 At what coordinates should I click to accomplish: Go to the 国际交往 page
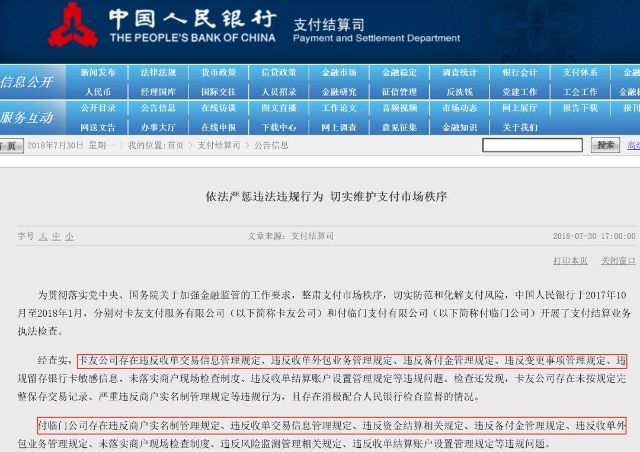tap(219, 92)
